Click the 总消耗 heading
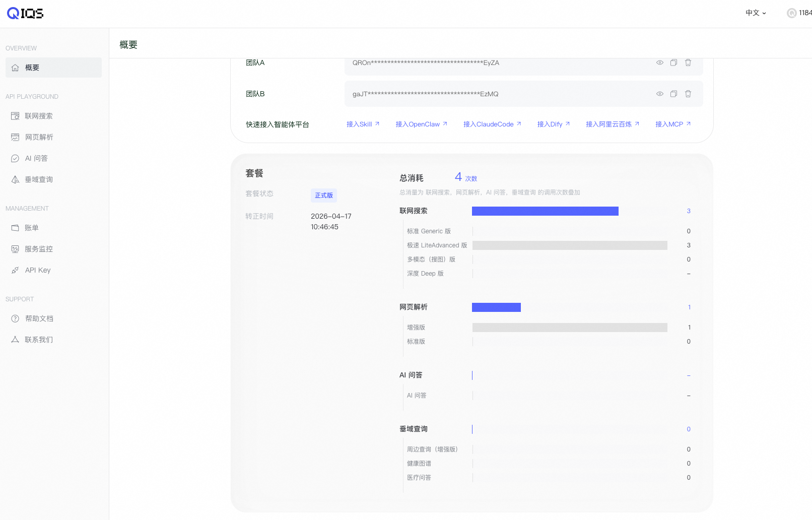This screenshot has height=520, width=812. [412, 178]
